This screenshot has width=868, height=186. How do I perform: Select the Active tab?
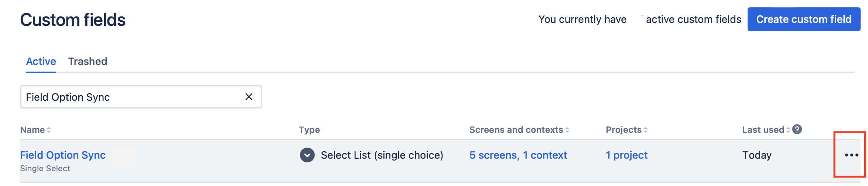(x=41, y=61)
